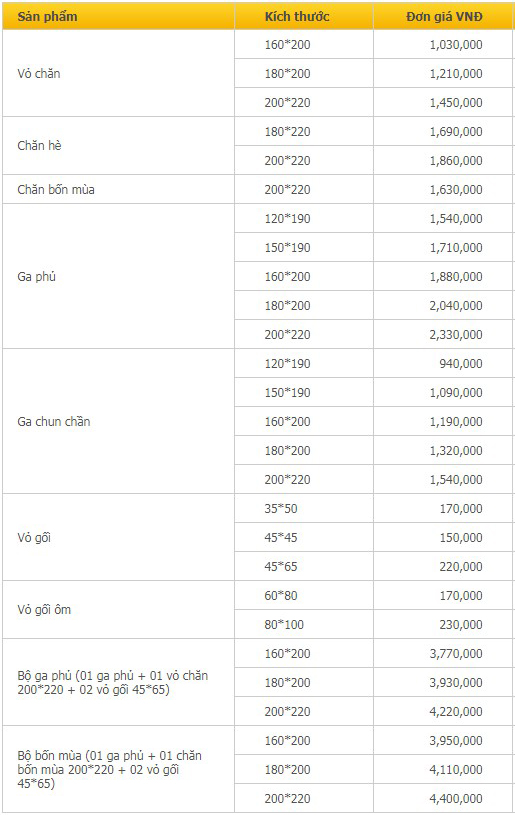
Task: Select the Ga phủ product cell
Action: coord(118,276)
